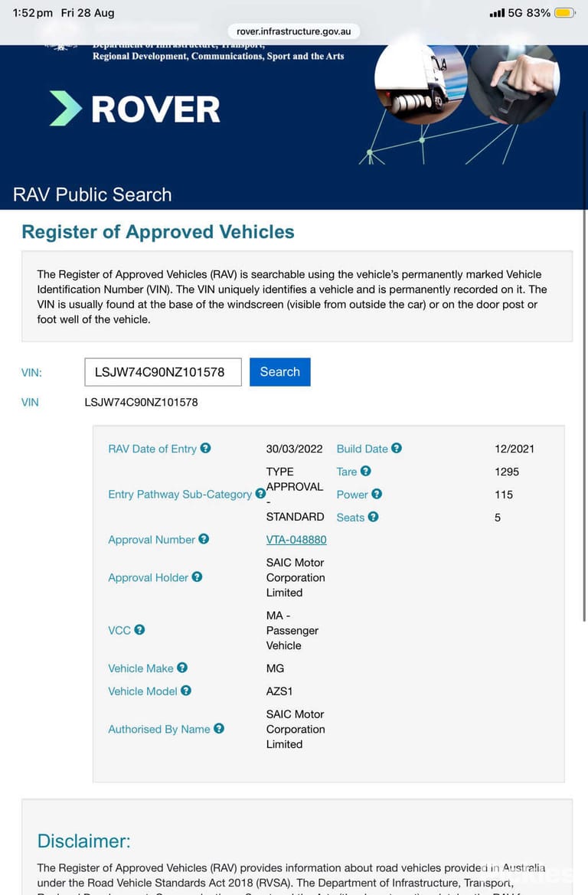Click the VIN description paragraph
This screenshot has width=588, height=895.
pos(292,297)
